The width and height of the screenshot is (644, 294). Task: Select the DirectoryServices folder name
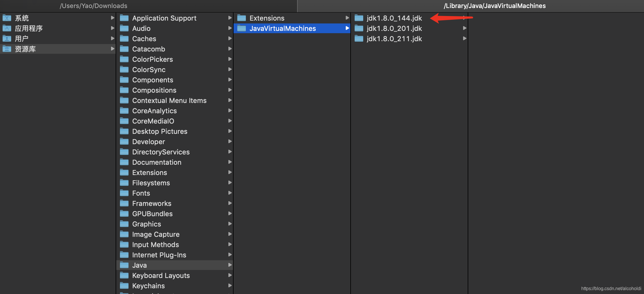[x=161, y=152]
